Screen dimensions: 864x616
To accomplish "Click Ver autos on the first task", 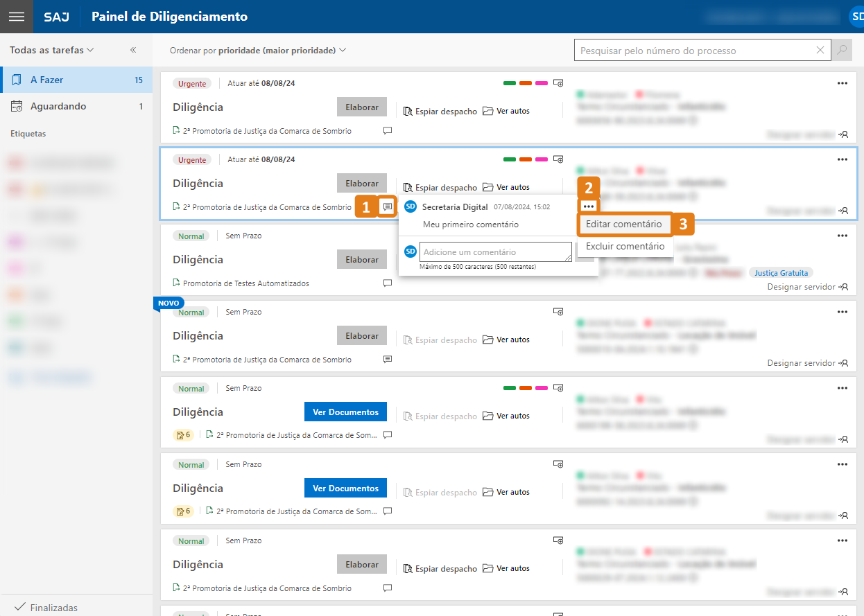I will pos(506,111).
